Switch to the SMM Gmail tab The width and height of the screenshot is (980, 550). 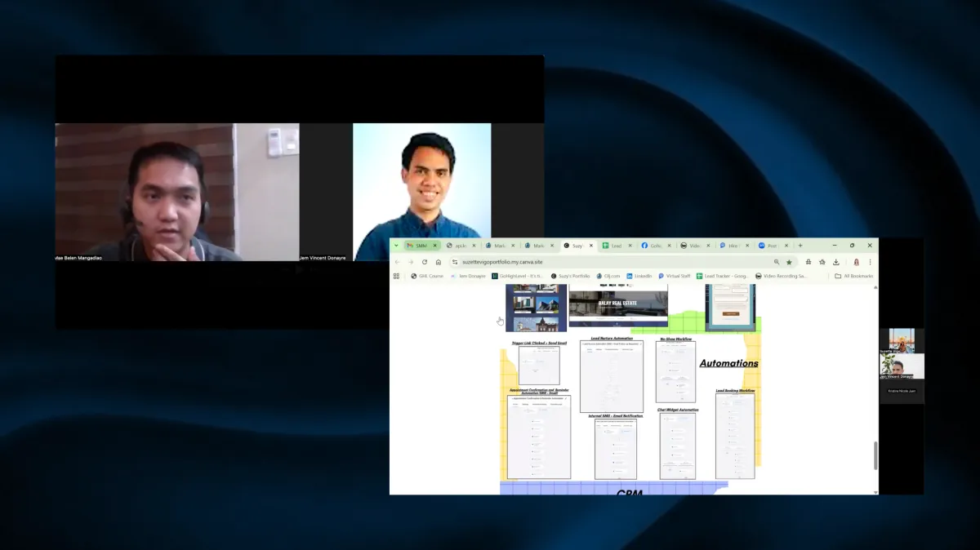pyautogui.click(x=421, y=245)
